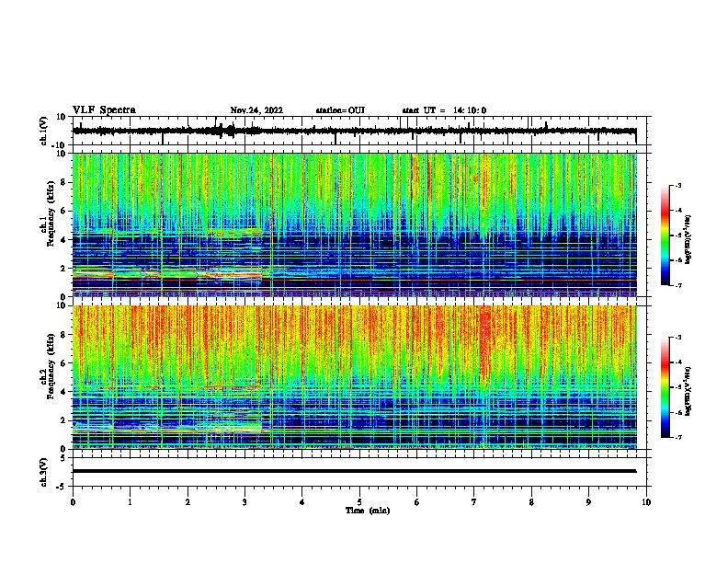Click the "station=OUI" header label
Viewport: 728px width, 563px height.
click(340, 110)
